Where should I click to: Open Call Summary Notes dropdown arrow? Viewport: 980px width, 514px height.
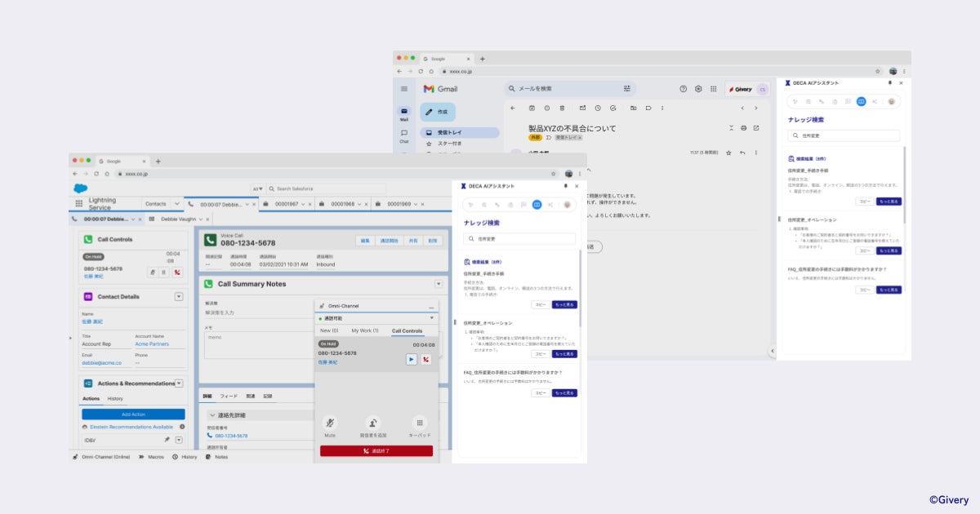tap(439, 284)
